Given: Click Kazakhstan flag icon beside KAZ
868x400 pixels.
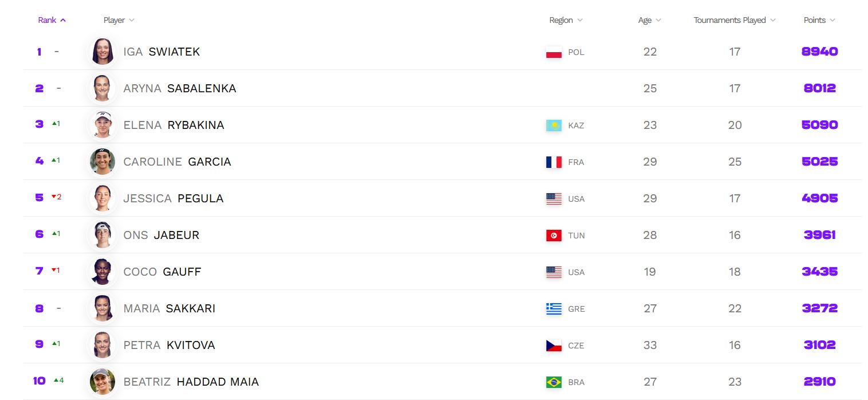Looking at the screenshot, I should point(554,126).
